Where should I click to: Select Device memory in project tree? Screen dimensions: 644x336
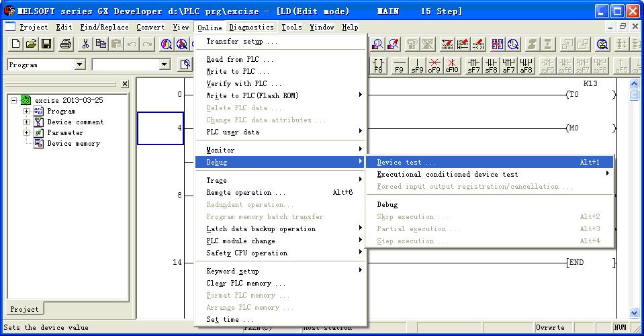point(73,144)
